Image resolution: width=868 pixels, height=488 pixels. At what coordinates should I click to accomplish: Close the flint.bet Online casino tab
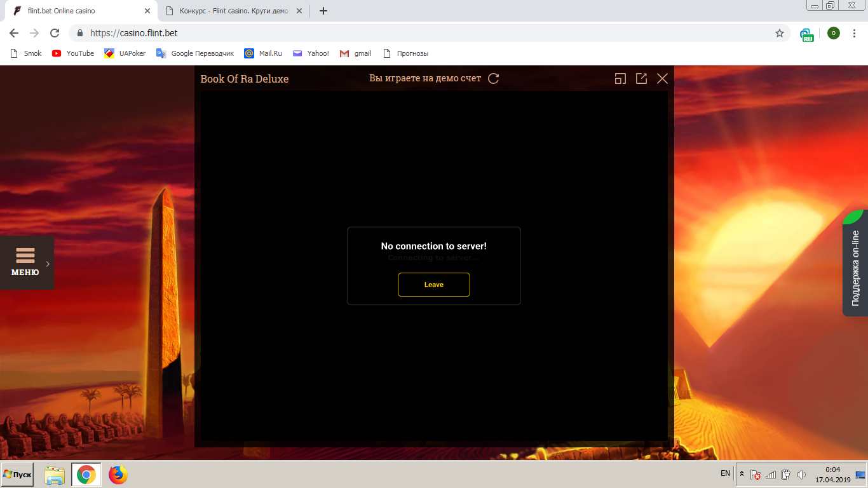pyautogui.click(x=147, y=11)
